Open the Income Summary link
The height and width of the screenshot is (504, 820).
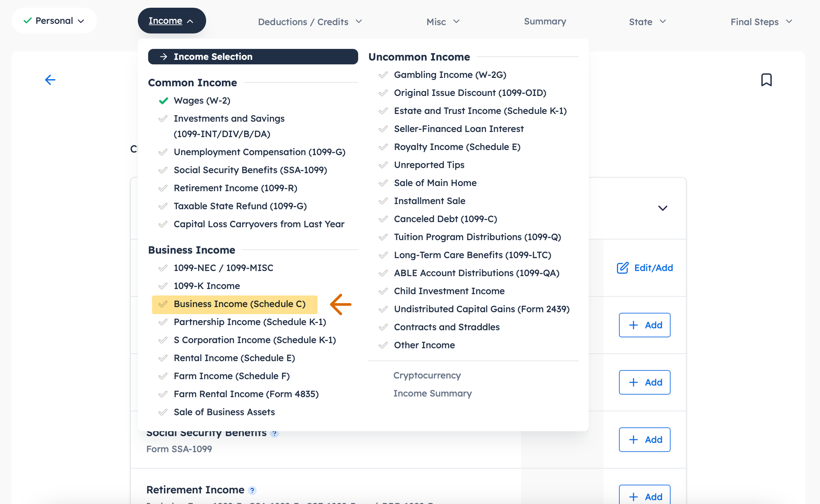[433, 393]
